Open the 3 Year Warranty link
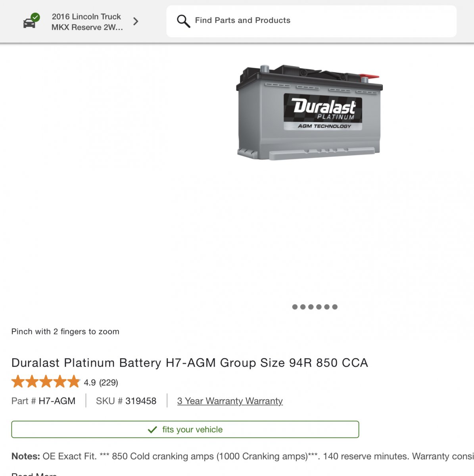Image resolution: width=474 pixels, height=476 pixels. [x=230, y=401]
